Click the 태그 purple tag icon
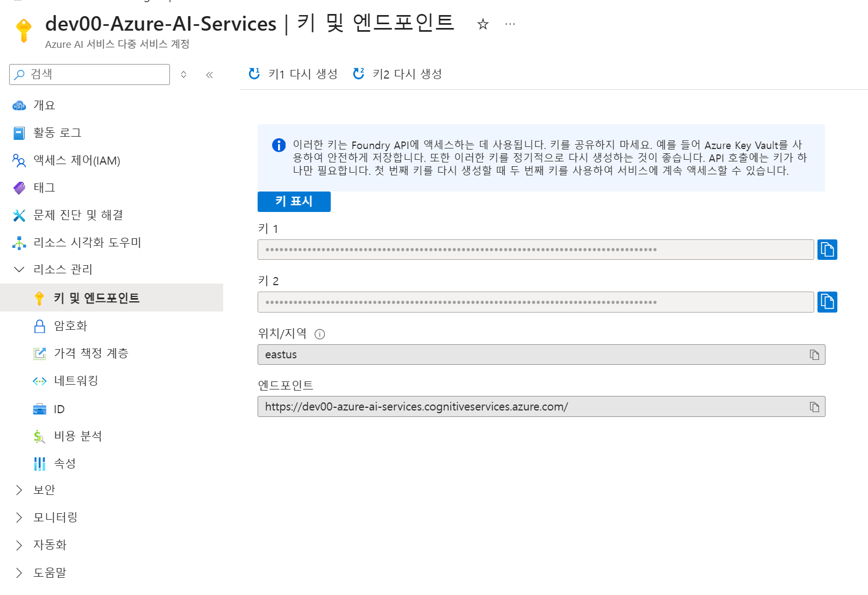Viewport: 868px width, 595px height. point(19,188)
